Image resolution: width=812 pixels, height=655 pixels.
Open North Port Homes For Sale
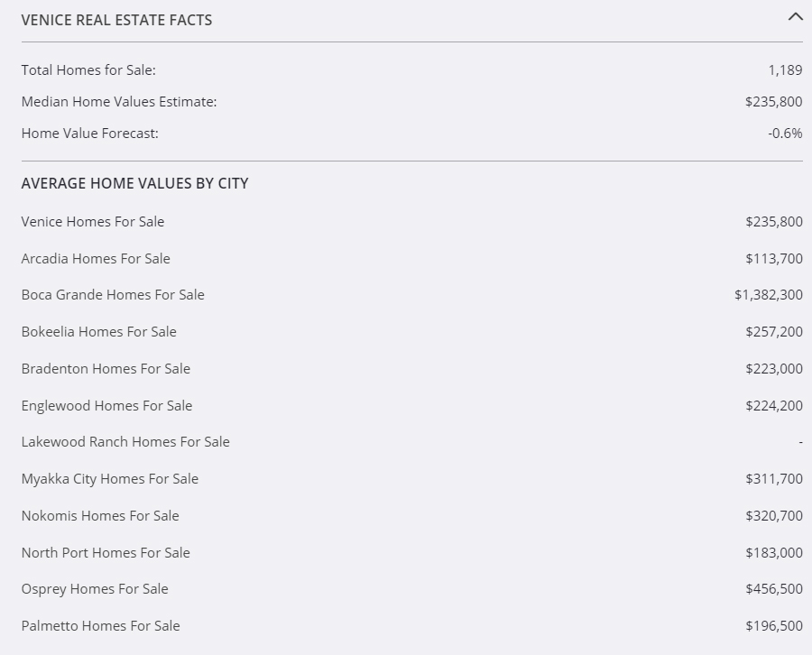106,553
